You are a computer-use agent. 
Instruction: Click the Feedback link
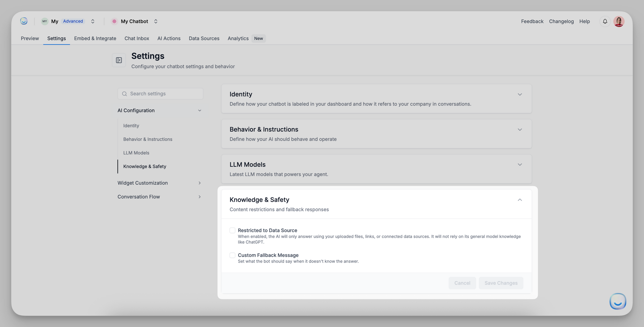[532, 21]
